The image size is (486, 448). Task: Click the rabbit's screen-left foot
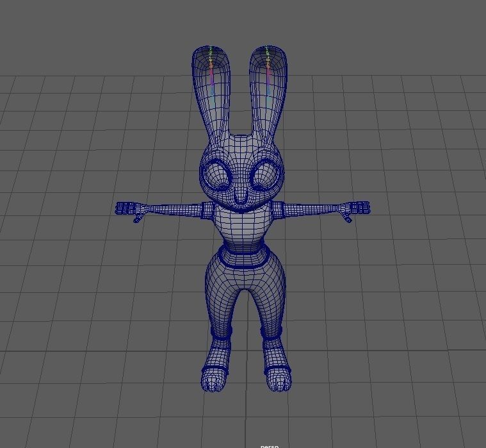pos(214,379)
